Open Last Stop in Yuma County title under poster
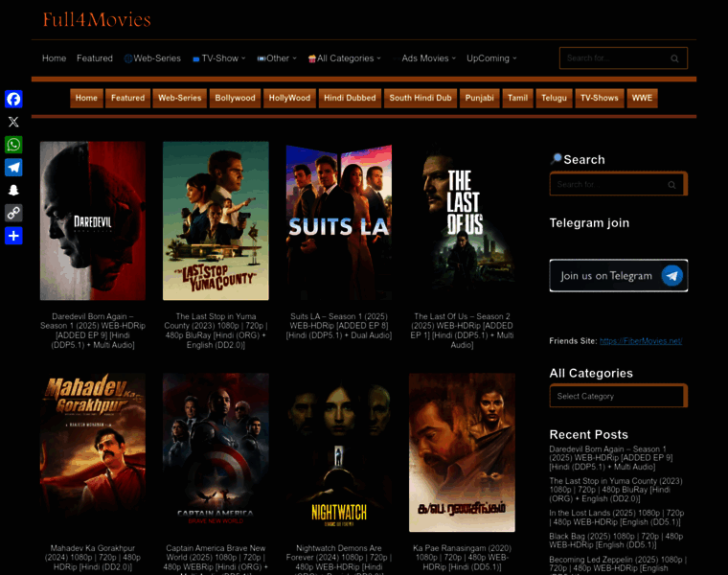This screenshot has width=728, height=575. (216, 331)
